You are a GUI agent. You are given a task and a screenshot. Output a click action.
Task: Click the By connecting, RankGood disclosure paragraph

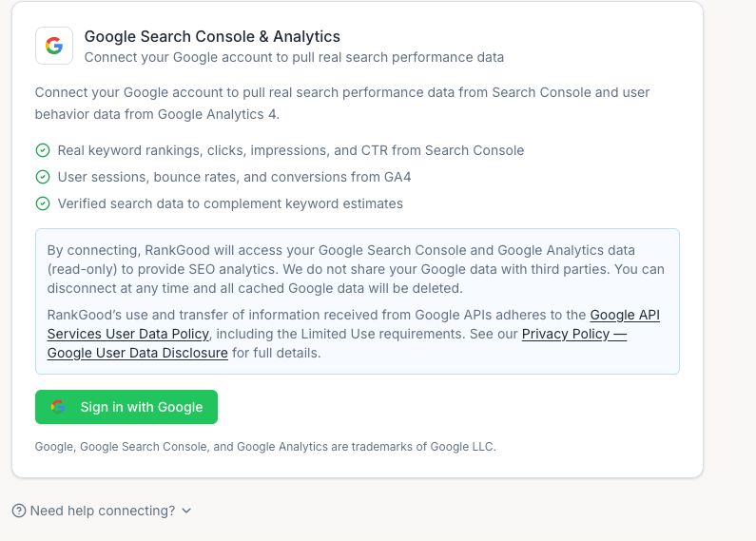(x=356, y=269)
